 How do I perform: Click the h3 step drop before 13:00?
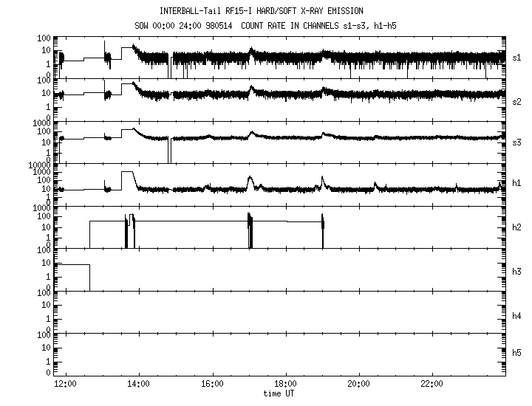[89, 277]
